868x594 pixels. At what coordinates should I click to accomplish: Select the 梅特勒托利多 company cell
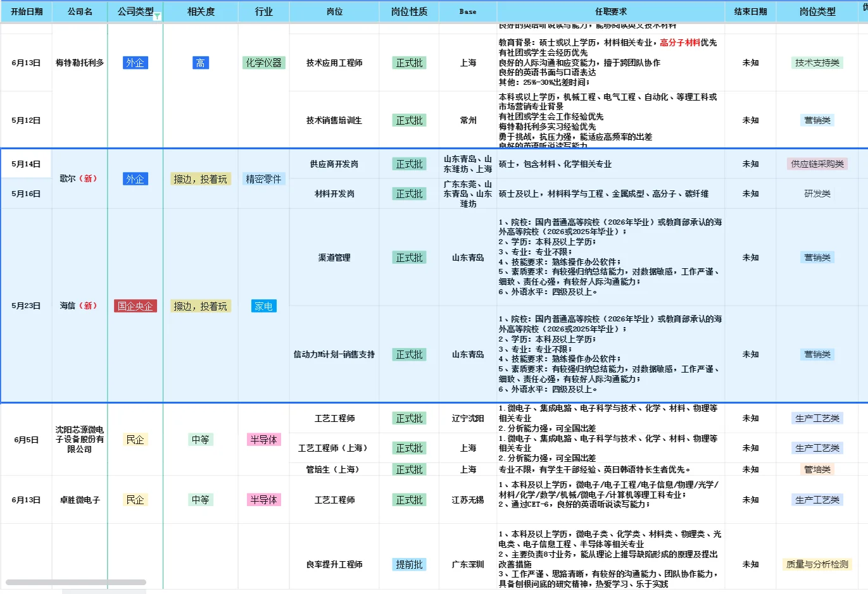tap(80, 63)
